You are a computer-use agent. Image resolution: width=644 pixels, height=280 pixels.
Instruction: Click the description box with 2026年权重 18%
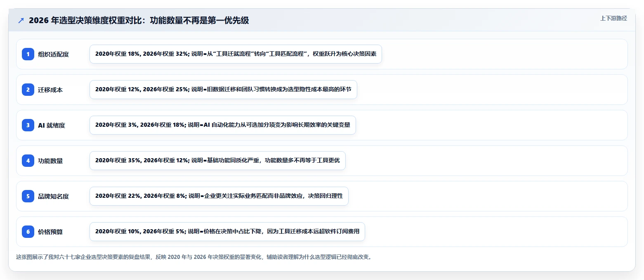(x=222, y=125)
